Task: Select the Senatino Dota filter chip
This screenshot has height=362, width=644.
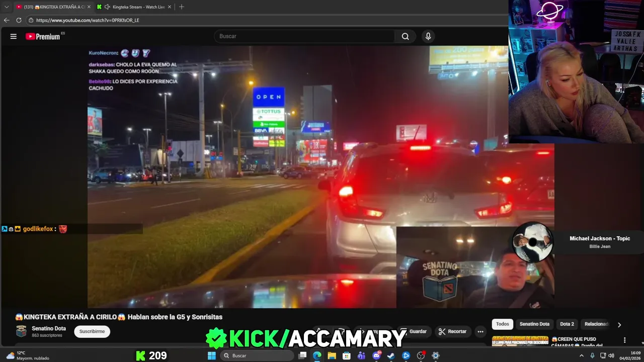Action: [534, 324]
